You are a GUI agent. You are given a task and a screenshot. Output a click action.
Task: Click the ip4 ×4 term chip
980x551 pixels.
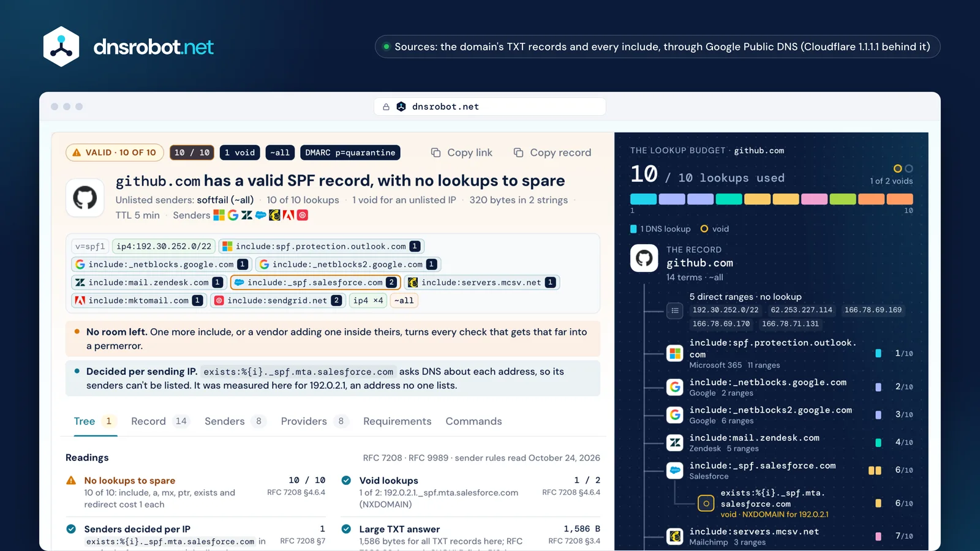click(x=368, y=301)
